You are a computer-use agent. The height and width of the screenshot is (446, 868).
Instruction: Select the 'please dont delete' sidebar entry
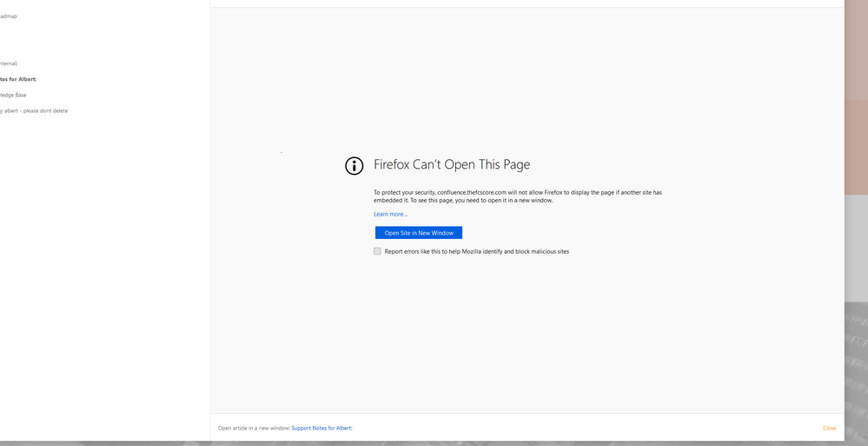click(x=34, y=110)
